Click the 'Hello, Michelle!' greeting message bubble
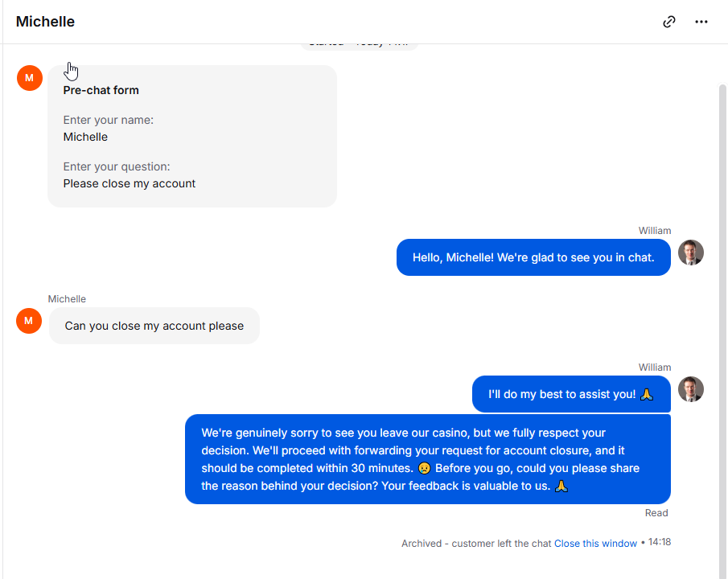Image resolution: width=728 pixels, height=579 pixels. [533, 257]
